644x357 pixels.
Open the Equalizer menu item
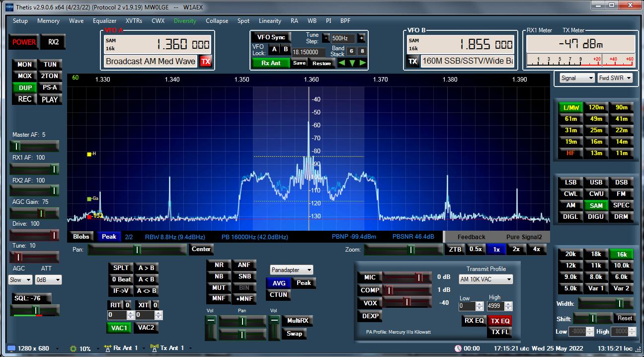coord(104,21)
